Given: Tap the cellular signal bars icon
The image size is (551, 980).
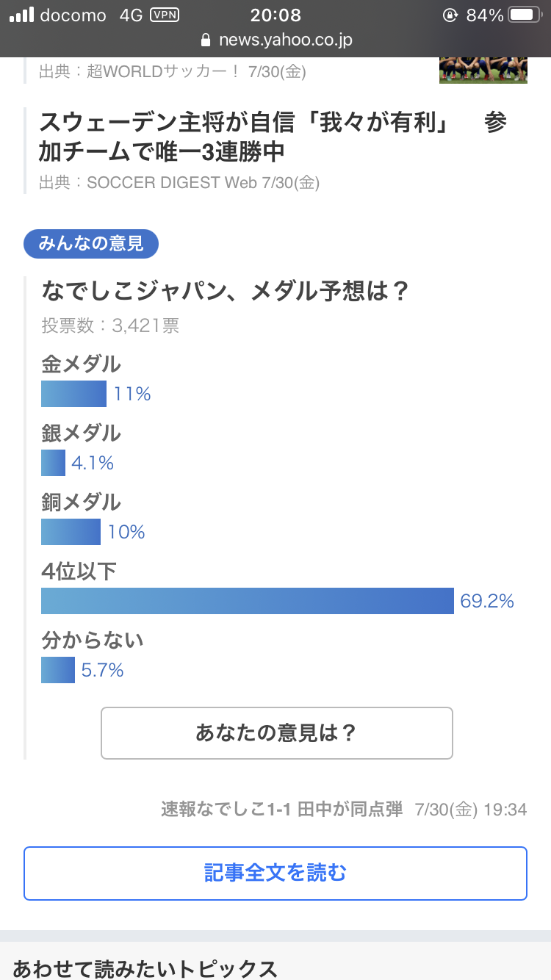Looking at the screenshot, I should (21, 15).
